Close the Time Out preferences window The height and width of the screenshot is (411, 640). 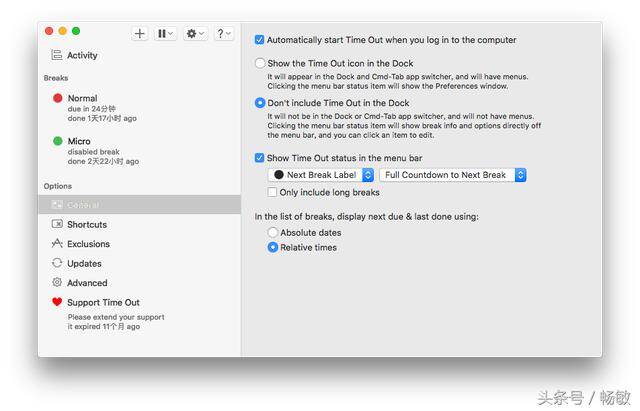click(49, 31)
